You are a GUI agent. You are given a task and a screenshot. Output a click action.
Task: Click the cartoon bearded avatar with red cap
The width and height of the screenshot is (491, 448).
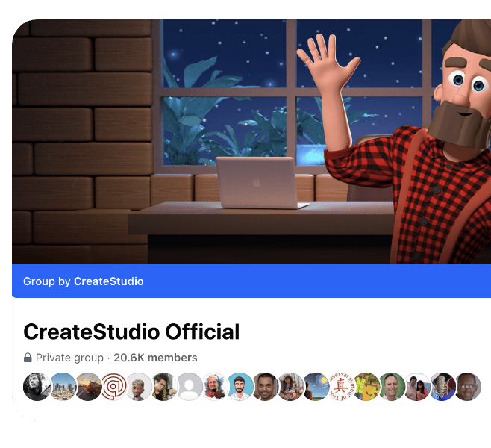click(215, 387)
